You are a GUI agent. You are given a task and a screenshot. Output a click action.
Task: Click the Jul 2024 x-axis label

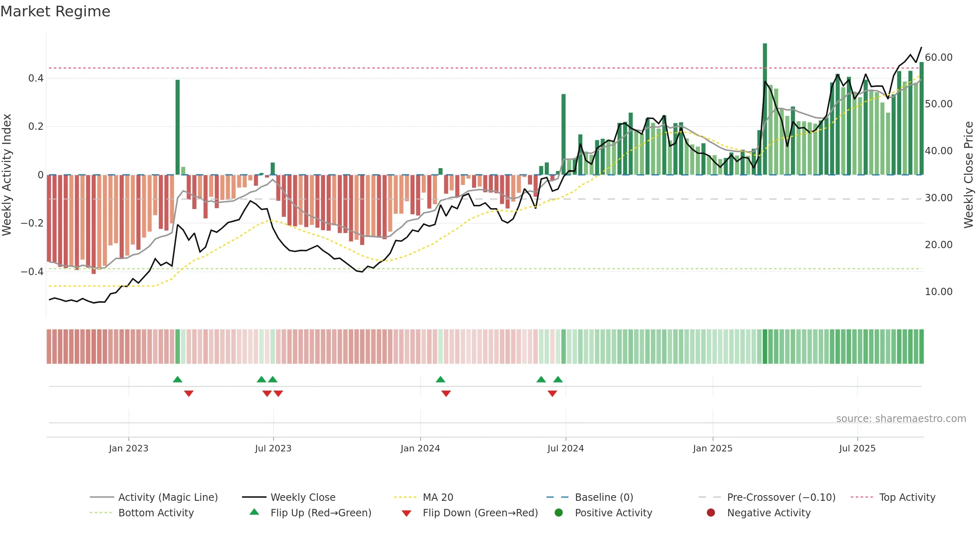[x=566, y=448]
